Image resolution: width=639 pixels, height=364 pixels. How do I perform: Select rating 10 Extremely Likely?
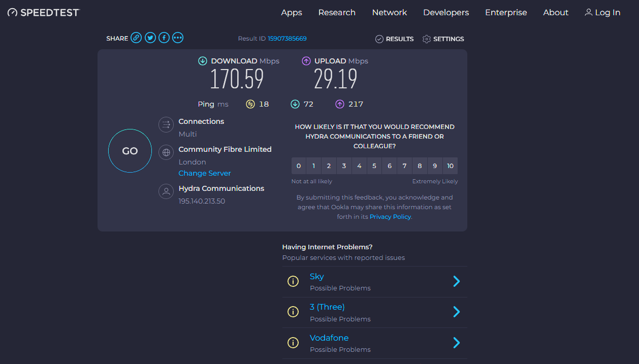[450, 166]
